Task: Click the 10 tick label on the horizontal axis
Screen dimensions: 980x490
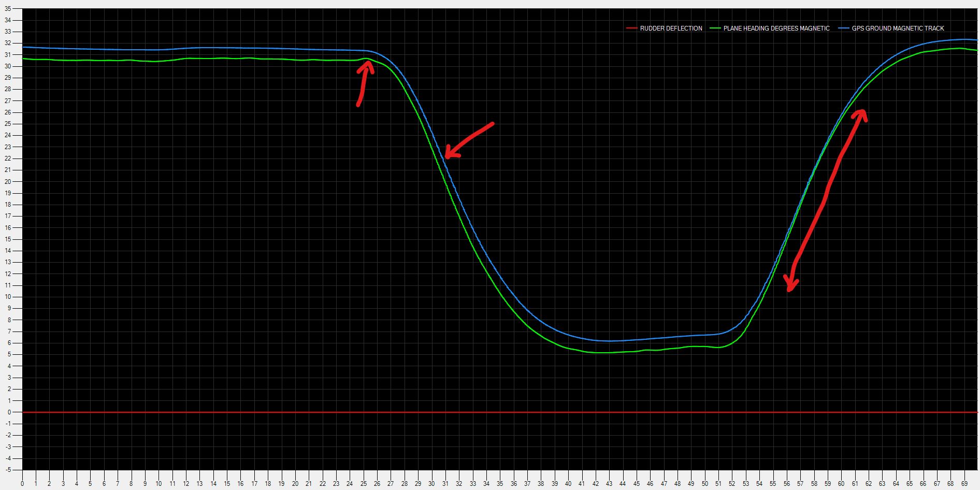Action: (x=158, y=484)
